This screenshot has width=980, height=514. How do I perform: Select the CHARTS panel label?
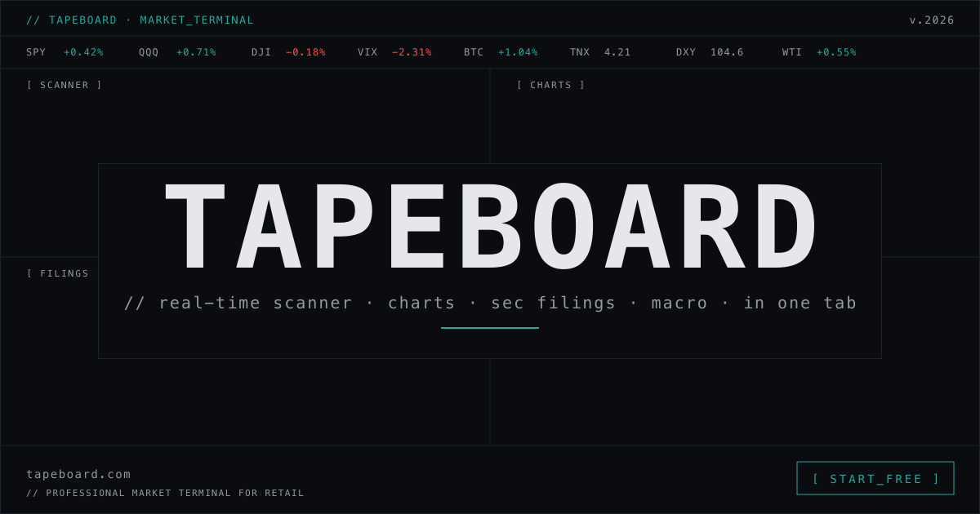click(x=551, y=85)
